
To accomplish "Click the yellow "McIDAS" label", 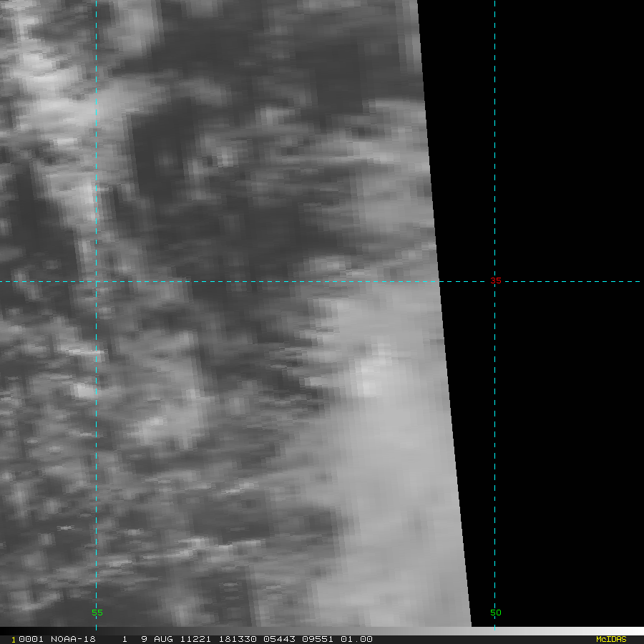I will (x=611, y=639).
